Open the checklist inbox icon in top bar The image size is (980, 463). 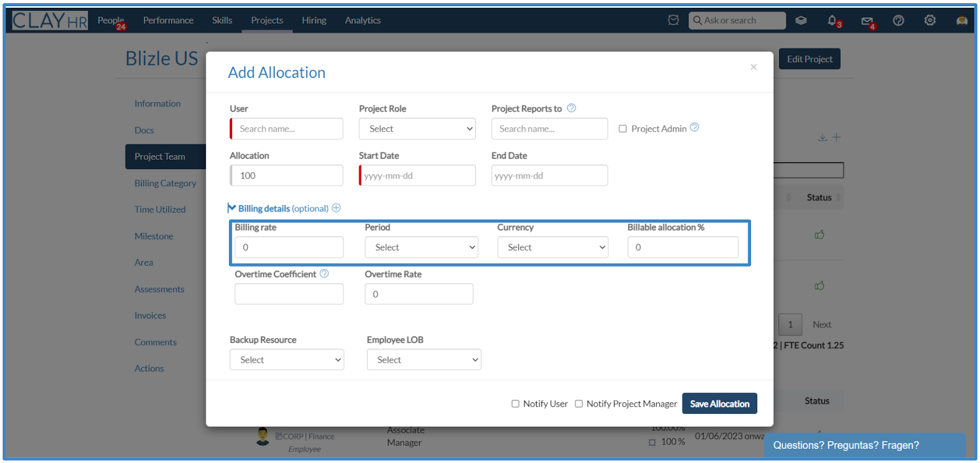coord(673,20)
